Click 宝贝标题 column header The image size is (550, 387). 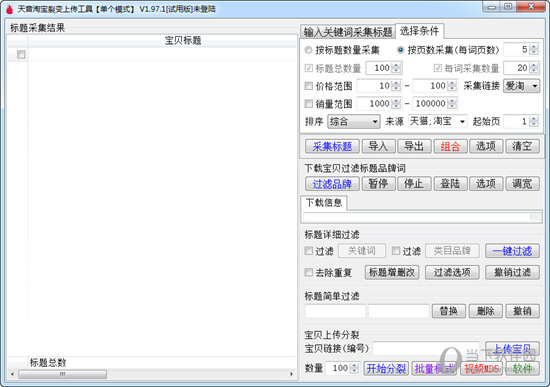pos(183,40)
